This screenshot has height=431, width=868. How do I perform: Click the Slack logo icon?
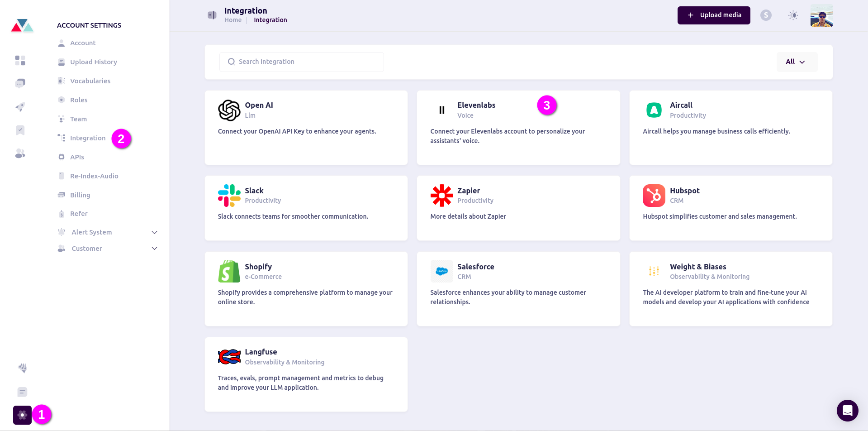(x=229, y=196)
